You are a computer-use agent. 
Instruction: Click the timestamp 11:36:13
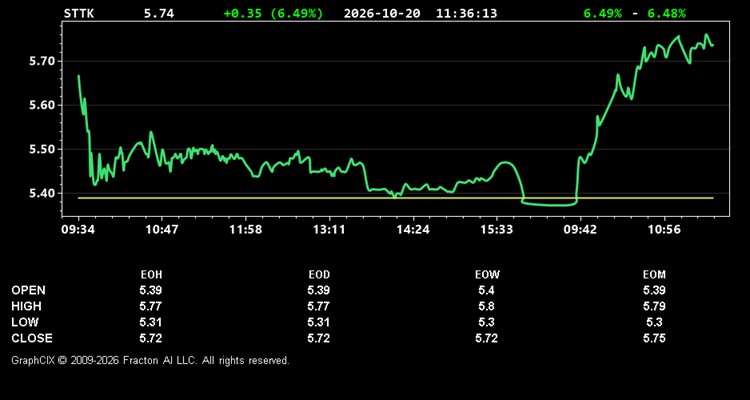pos(466,13)
